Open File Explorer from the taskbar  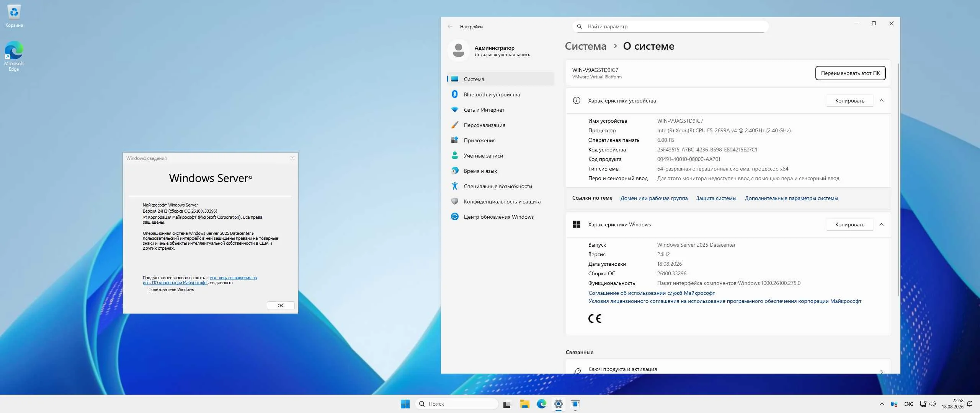524,404
